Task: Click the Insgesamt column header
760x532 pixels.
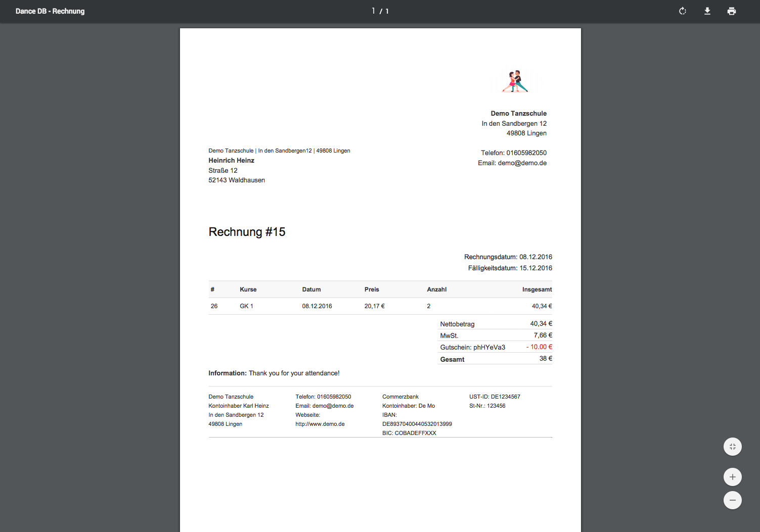Action: coord(537,289)
